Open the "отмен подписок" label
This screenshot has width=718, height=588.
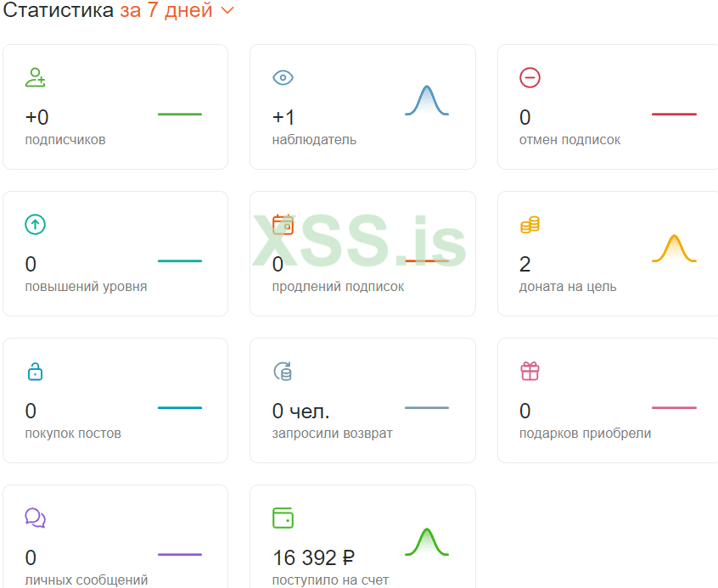(569, 140)
